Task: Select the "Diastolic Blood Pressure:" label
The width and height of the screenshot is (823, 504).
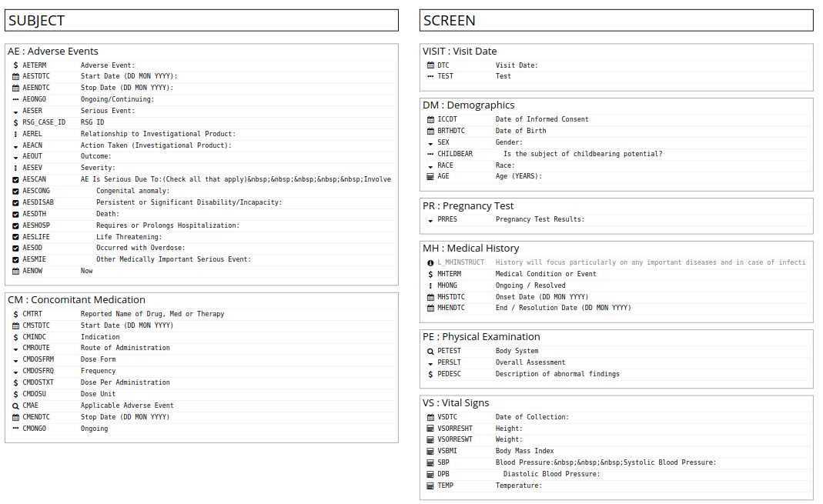Action: pos(552,474)
